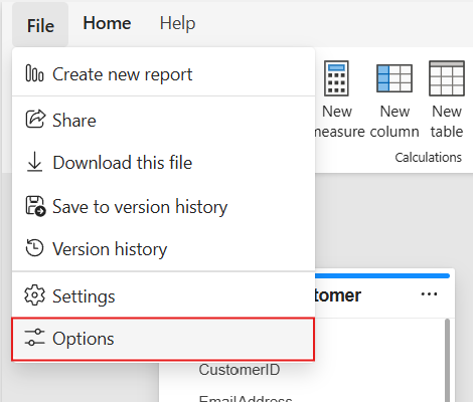473x402 pixels.
Task: Click the Customer table scrollbar
Action: click(x=447, y=360)
